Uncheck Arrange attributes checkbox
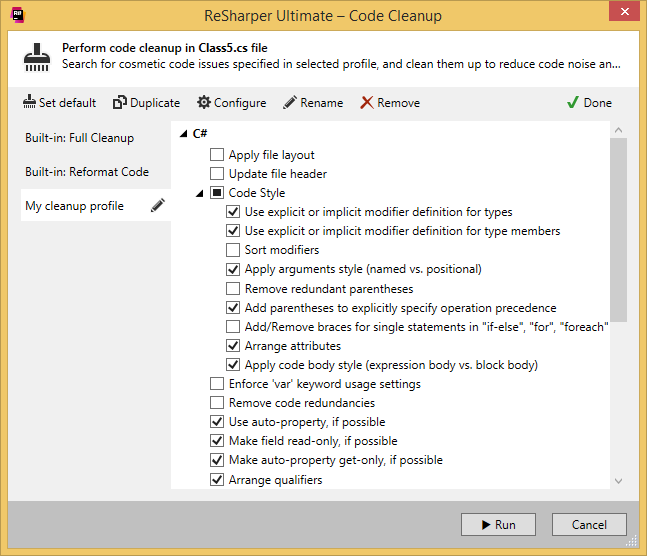Image resolution: width=647 pixels, height=556 pixels. pyautogui.click(x=233, y=345)
